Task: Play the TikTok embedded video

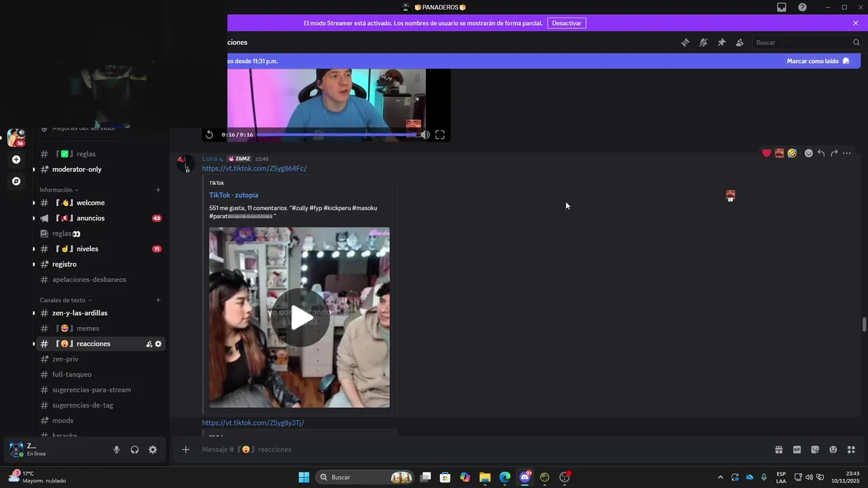Action: click(301, 318)
